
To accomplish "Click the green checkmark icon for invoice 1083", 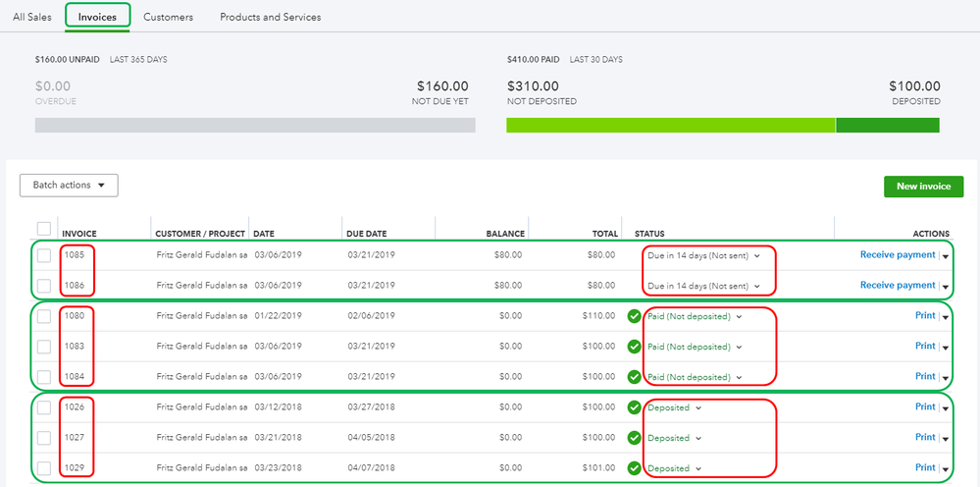I will pos(634,347).
